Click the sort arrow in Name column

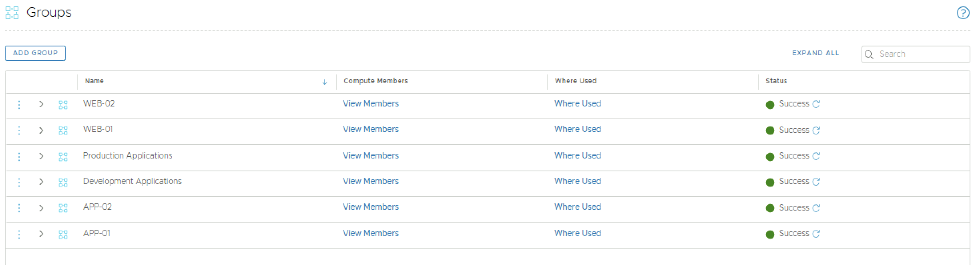click(x=324, y=82)
